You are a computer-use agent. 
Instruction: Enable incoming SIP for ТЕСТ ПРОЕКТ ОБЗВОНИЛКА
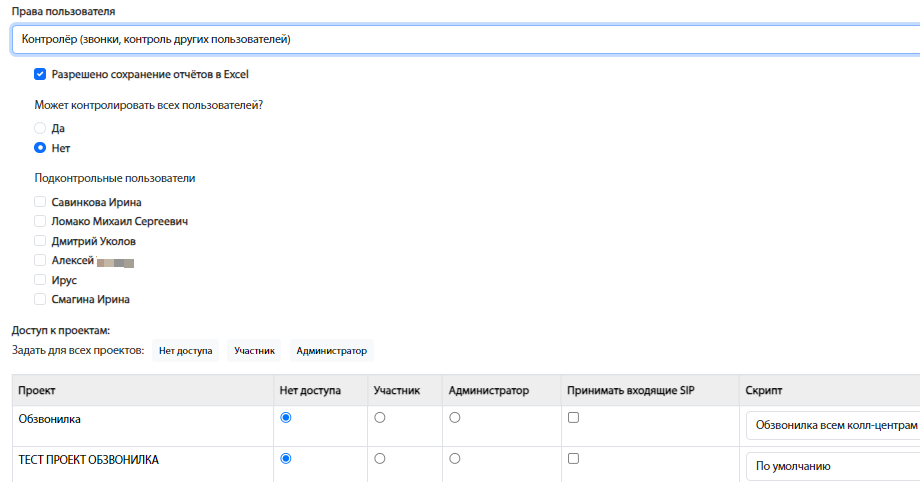[x=573, y=459]
